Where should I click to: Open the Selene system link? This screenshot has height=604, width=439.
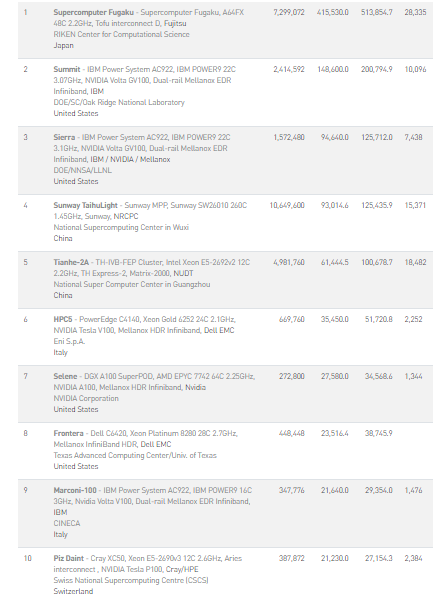click(65, 376)
